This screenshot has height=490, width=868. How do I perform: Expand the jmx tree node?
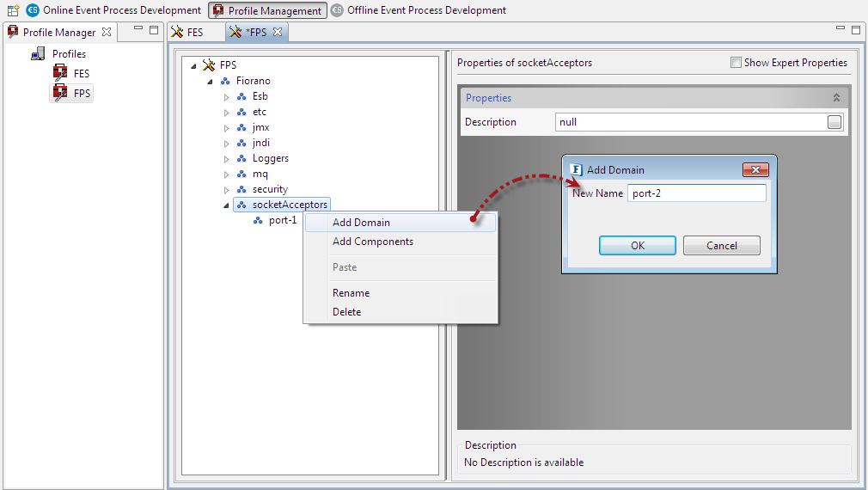[x=226, y=128]
